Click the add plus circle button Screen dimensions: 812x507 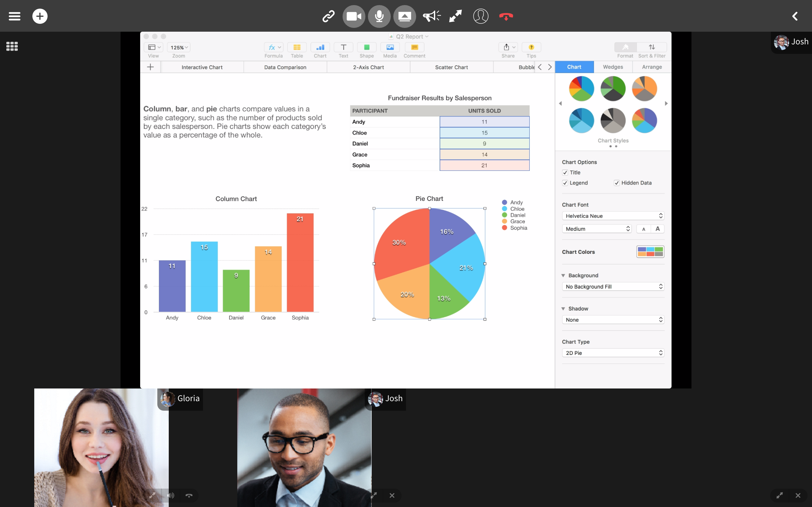[x=40, y=16]
